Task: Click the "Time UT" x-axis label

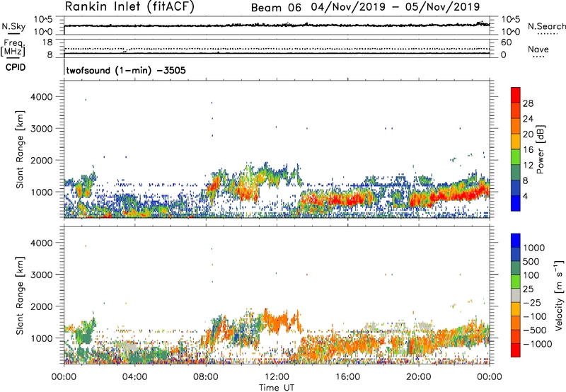Action: coord(277,388)
